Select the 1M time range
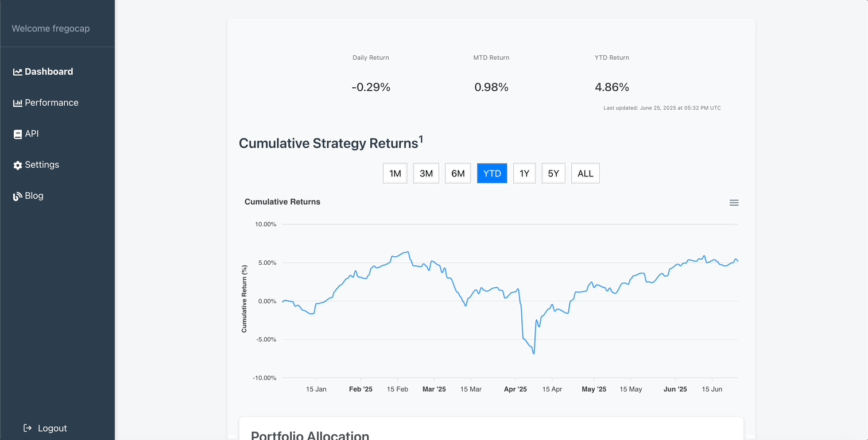Screen dimensions: 868x440 click(x=395, y=173)
